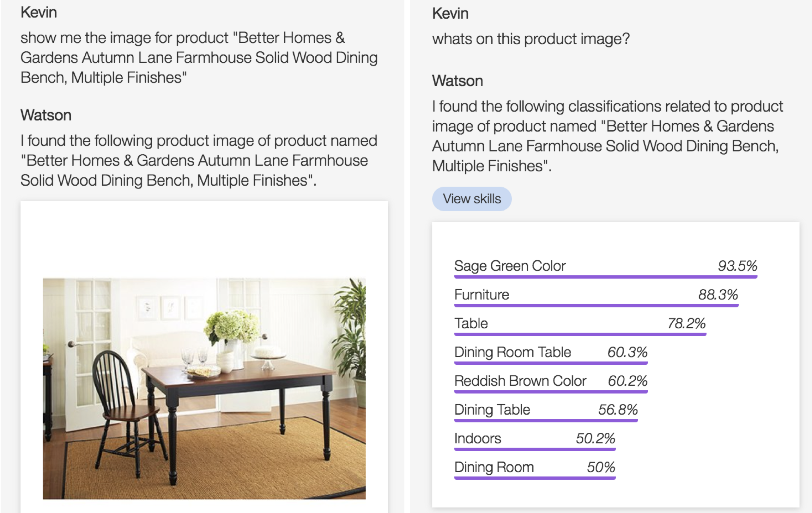
Task: Click the Furniture confidence bar
Action: coord(596,306)
